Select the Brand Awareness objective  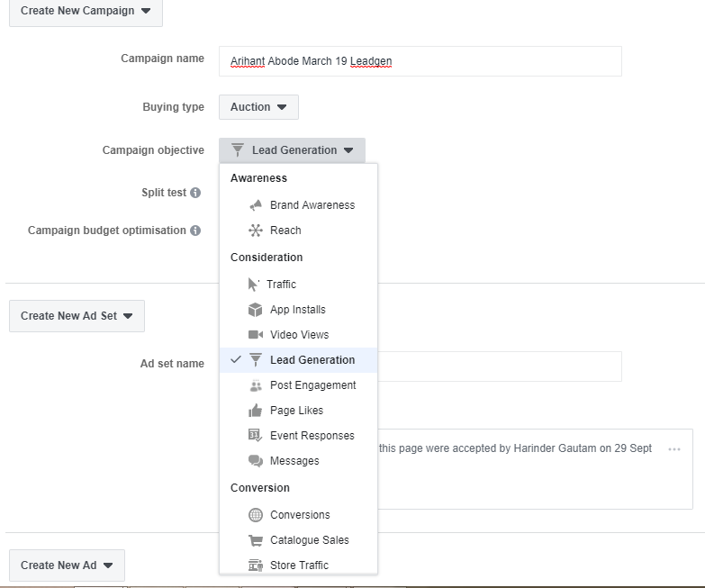[299, 205]
